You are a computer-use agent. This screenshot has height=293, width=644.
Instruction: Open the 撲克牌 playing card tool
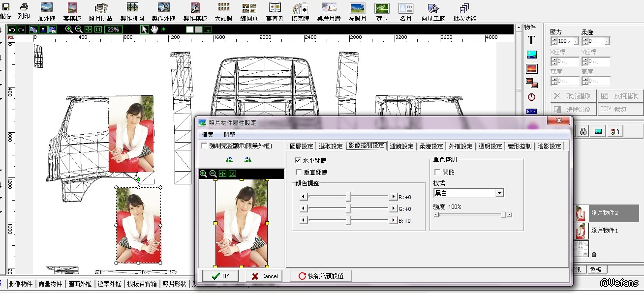coord(301,11)
